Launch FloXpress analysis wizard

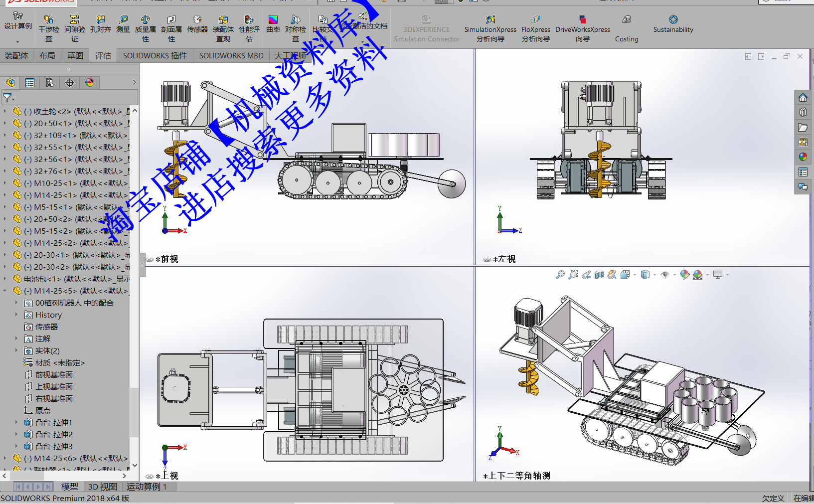click(x=536, y=28)
